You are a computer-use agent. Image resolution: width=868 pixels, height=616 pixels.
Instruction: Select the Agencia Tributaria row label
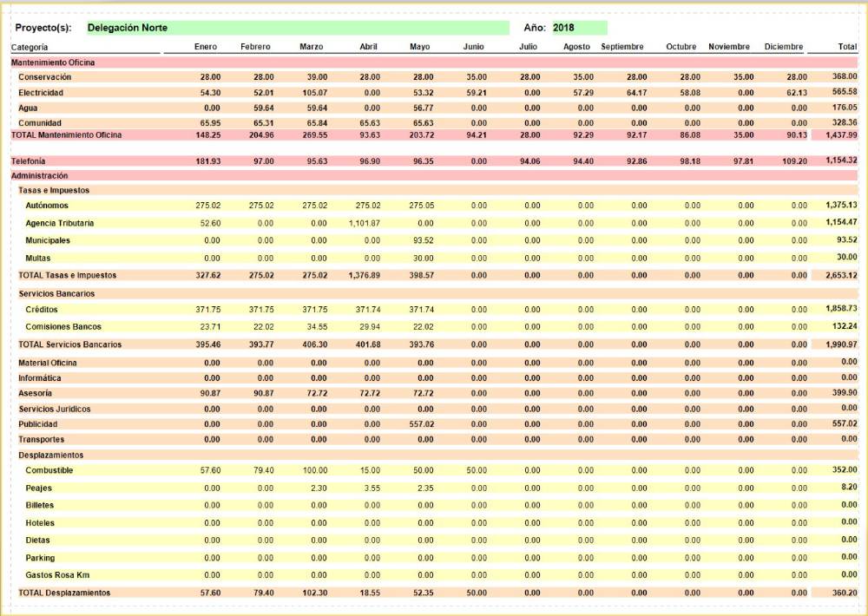click(60, 223)
